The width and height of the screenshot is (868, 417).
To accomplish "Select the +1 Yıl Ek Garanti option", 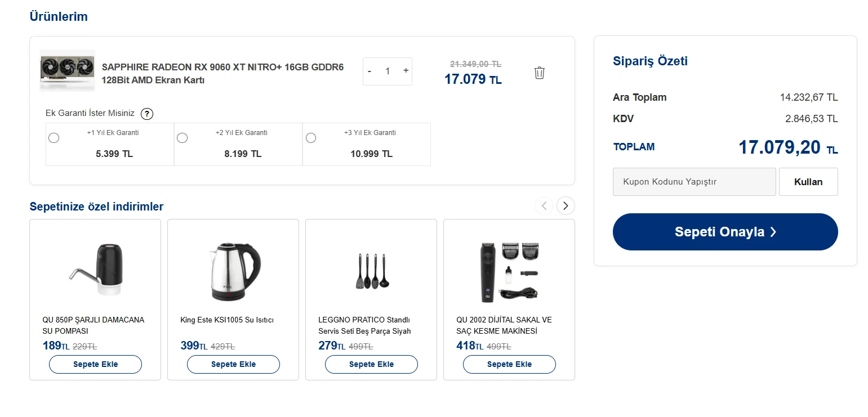I will tap(54, 138).
